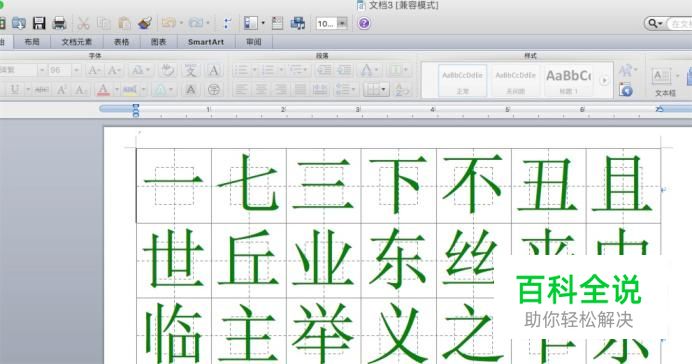Click the Decrease Indent icon
692x364 pixels.
point(324,70)
